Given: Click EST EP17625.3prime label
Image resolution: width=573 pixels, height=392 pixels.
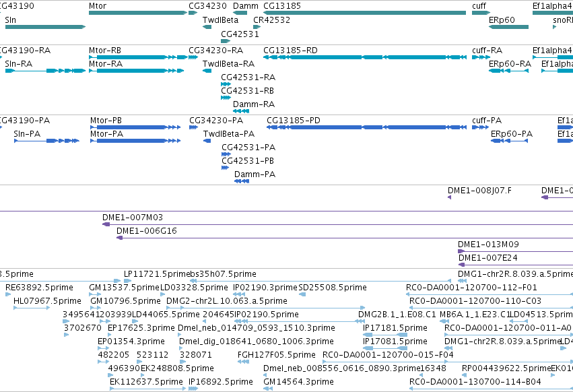Looking at the screenshot, I should [x=141, y=328].
